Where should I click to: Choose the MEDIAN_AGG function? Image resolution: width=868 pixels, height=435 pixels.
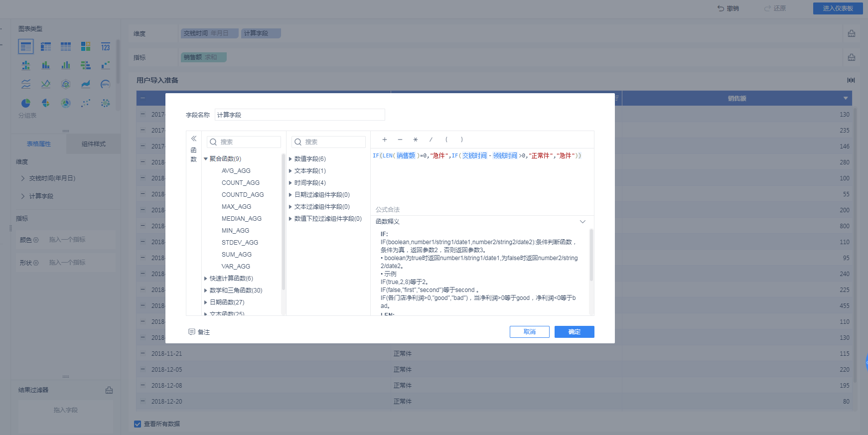point(242,219)
